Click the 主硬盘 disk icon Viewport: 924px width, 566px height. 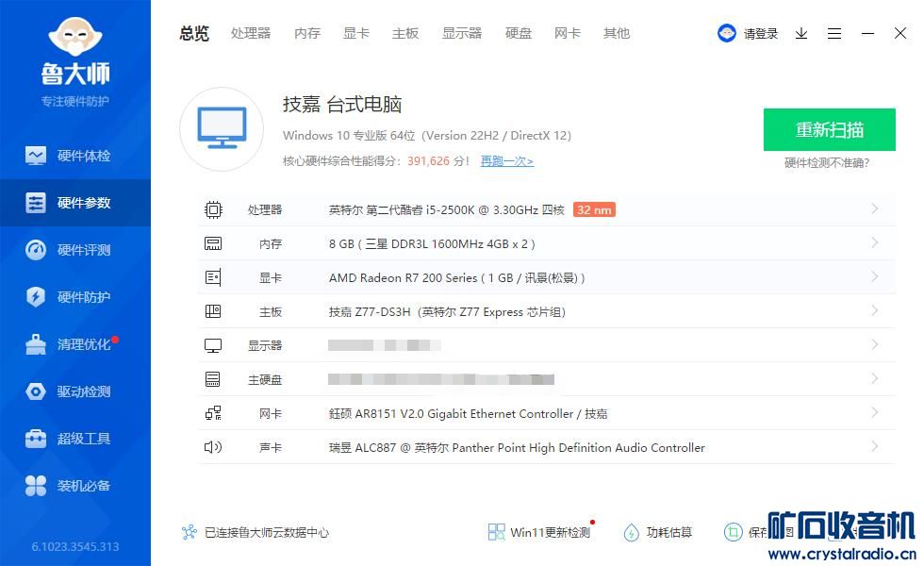click(213, 379)
